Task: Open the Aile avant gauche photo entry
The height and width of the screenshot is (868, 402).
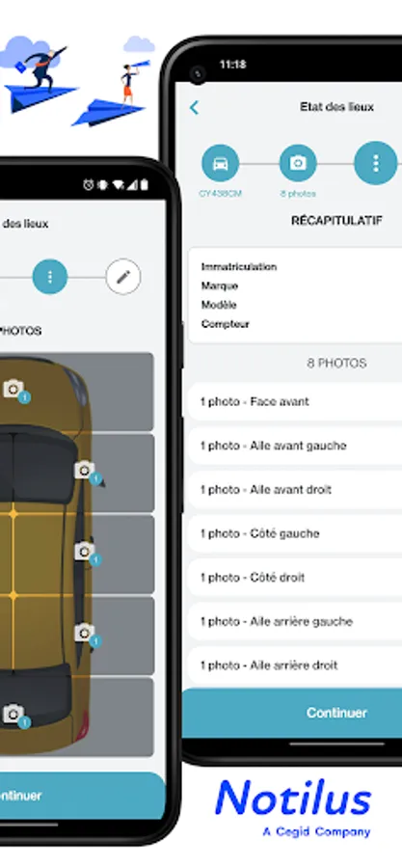Action: (295, 446)
